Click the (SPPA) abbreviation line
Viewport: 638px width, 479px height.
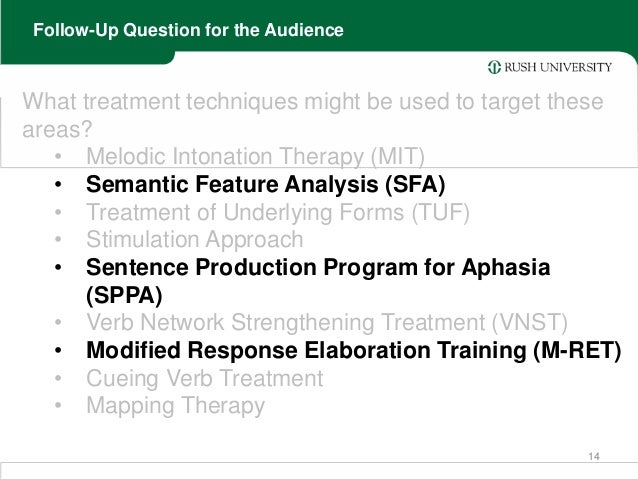tap(124, 295)
